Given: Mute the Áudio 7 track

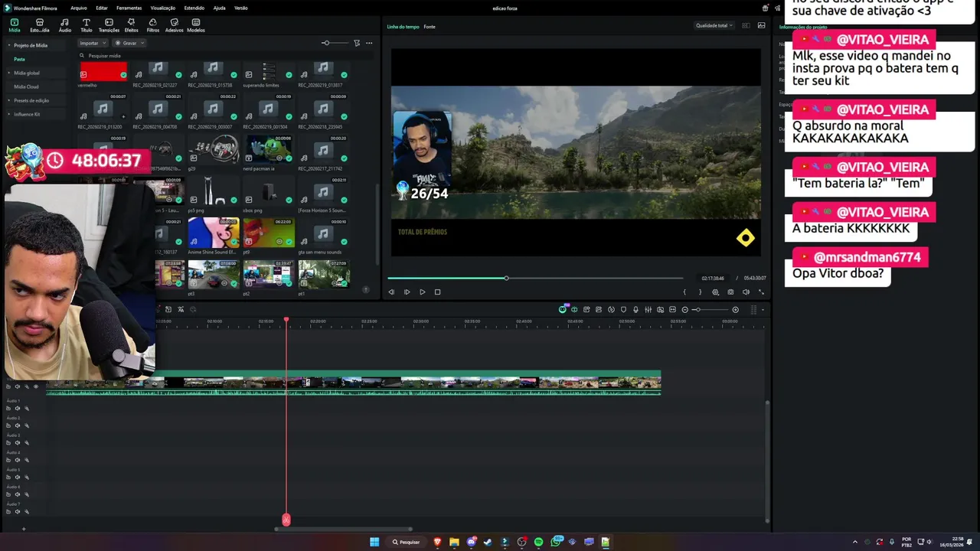Looking at the screenshot, I should [x=17, y=511].
